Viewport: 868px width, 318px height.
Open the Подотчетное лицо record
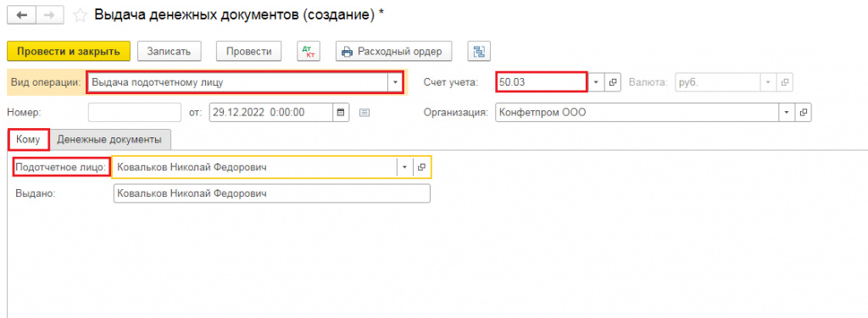click(421, 167)
